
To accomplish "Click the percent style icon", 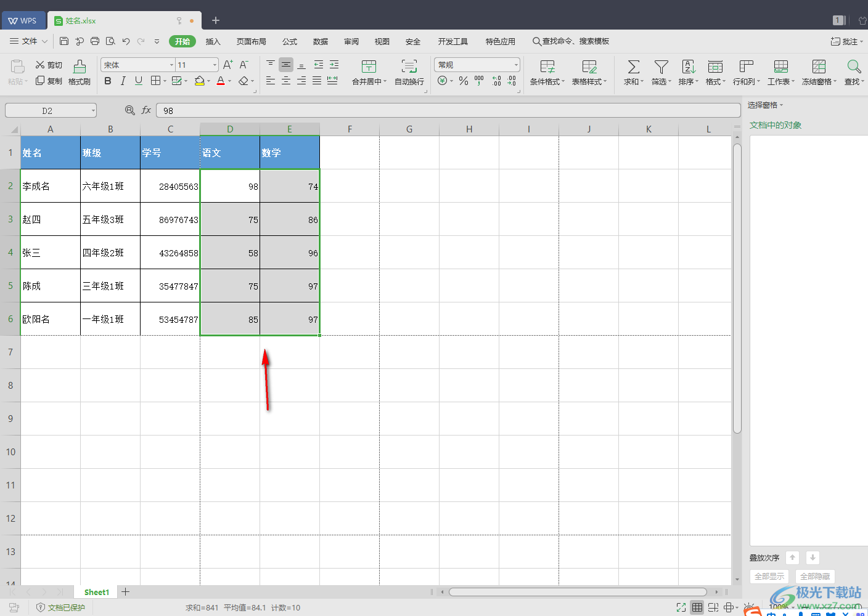I will 464,81.
